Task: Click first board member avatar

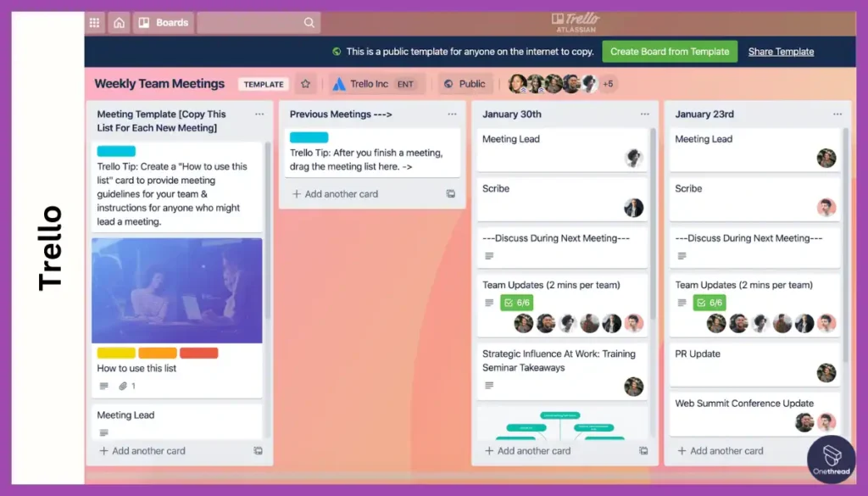Action: click(518, 84)
